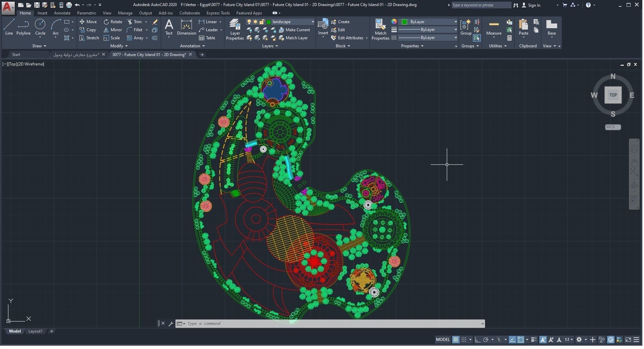The width and height of the screenshot is (644, 349).
Task: Save the drawing from quick access toolbar
Action: (37, 5)
